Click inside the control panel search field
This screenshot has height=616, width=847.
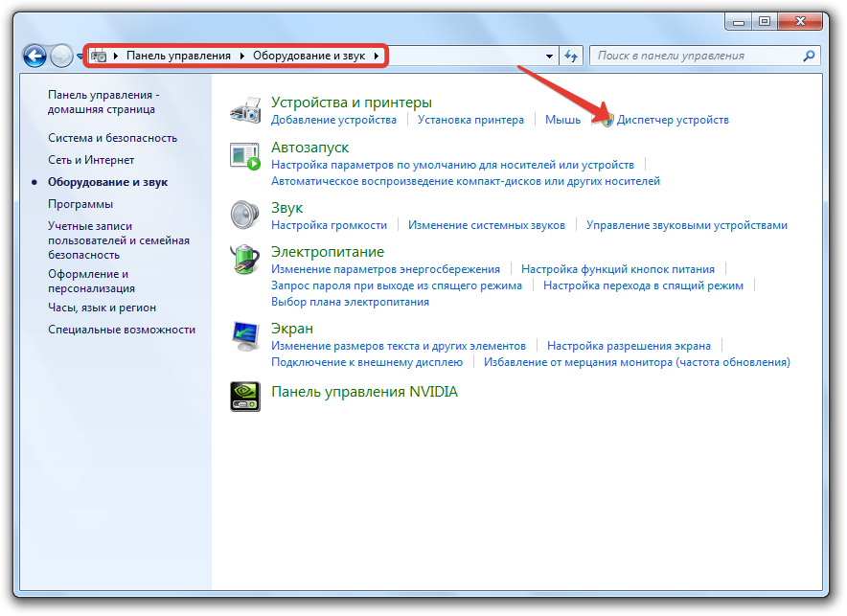tap(695, 56)
